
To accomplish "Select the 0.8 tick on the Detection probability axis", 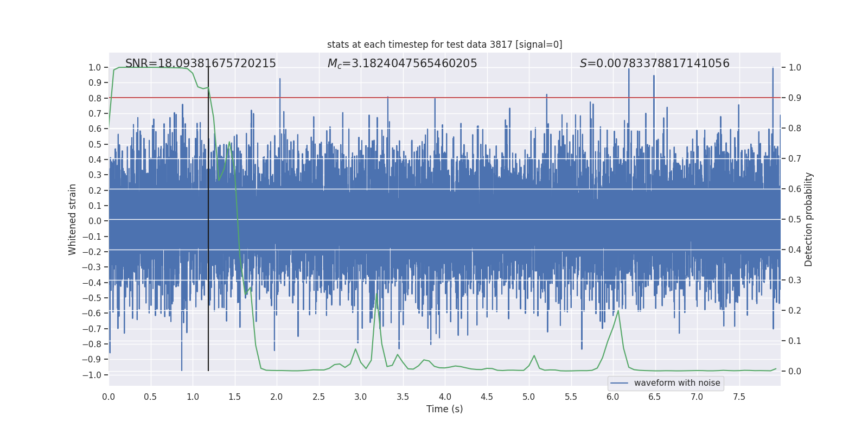I will (795, 129).
